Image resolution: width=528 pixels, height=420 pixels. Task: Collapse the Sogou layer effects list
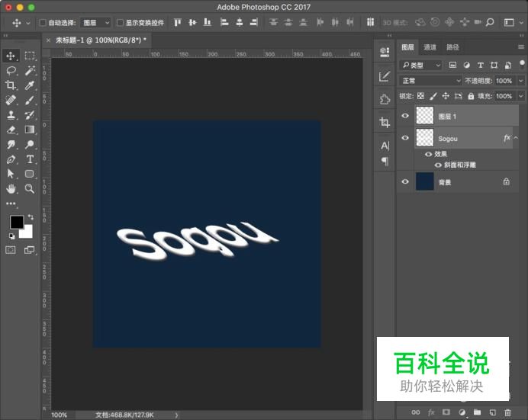[x=516, y=137]
